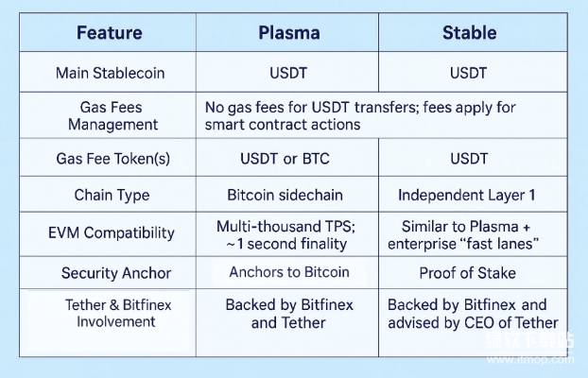Select the Security Anchor label

[x=116, y=273]
